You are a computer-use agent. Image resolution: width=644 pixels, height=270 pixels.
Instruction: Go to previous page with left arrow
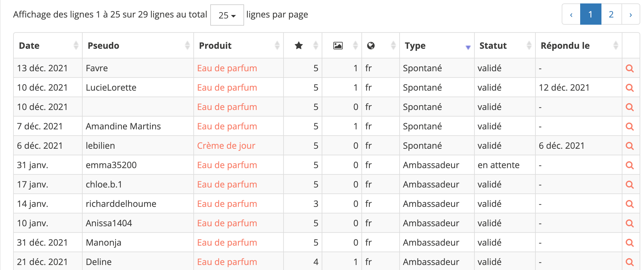(571, 14)
